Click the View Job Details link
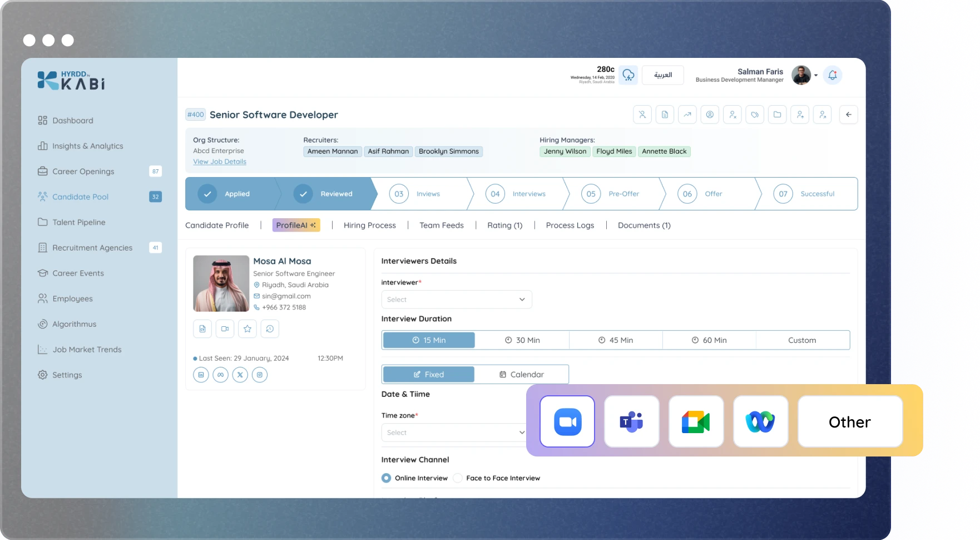 click(220, 162)
